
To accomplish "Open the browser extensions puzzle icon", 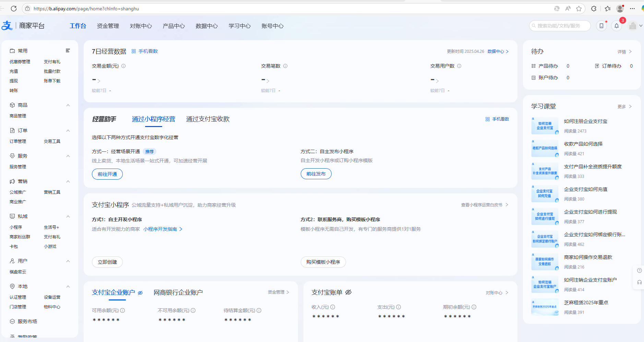I will pyautogui.click(x=594, y=9).
